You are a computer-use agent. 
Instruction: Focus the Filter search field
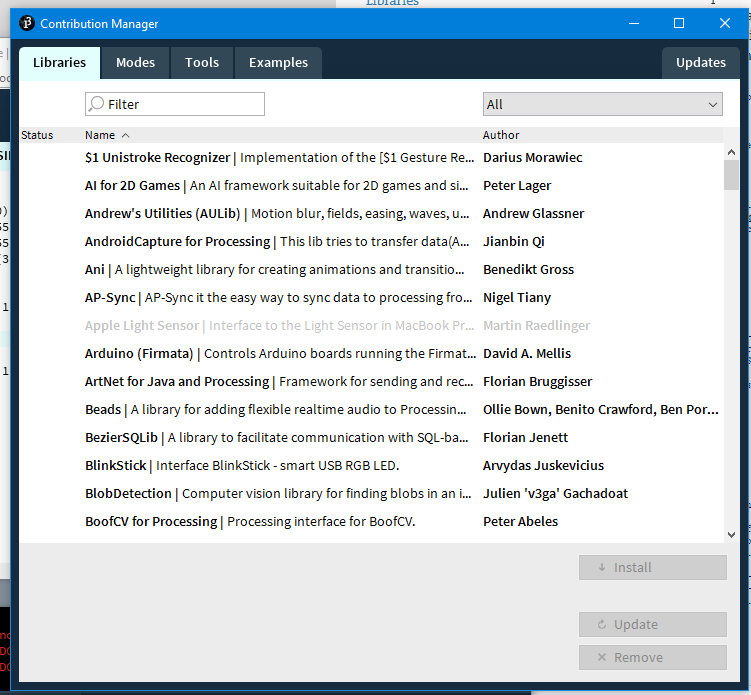[x=175, y=104]
